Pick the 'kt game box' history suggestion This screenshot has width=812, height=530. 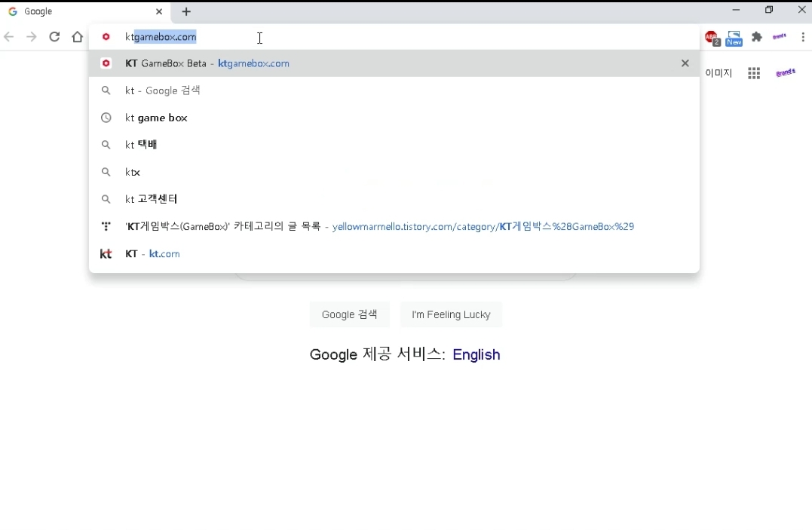394,118
